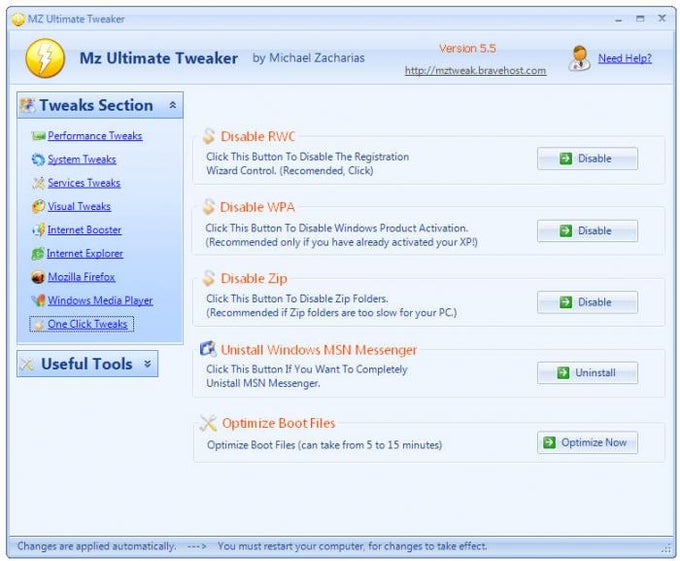Image resolution: width=680 pixels, height=561 pixels.
Task: Minimize the MZ Ultimate Tweaker window
Action: [x=618, y=19]
